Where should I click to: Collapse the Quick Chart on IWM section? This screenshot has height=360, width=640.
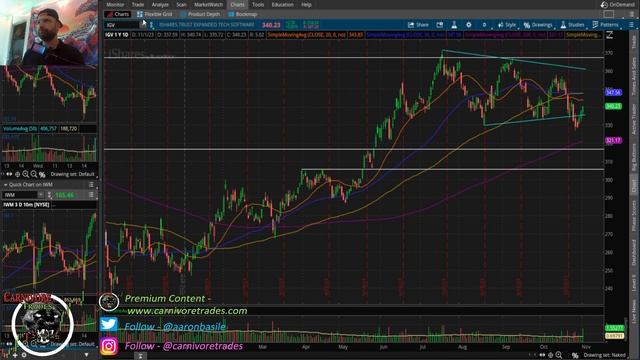[x=6, y=184]
